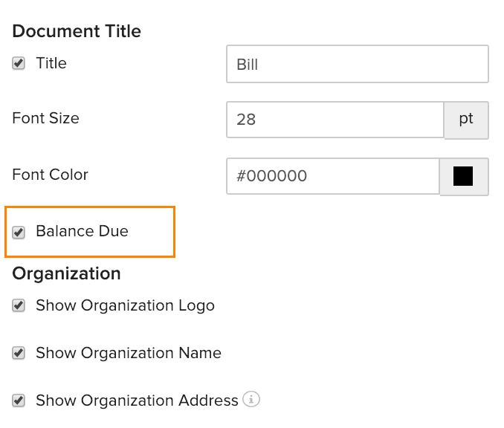This screenshot has height=428, width=504.
Task: Toggle Show Organization Address checkbox
Action: (19, 401)
